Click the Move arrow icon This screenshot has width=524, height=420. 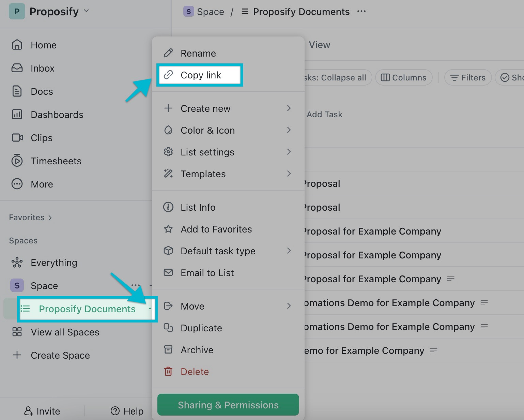click(x=168, y=306)
